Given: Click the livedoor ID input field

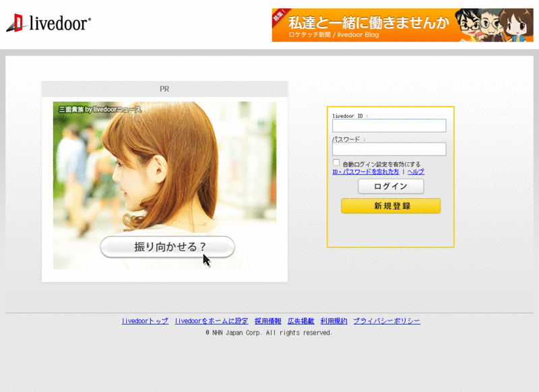Looking at the screenshot, I should [x=389, y=126].
